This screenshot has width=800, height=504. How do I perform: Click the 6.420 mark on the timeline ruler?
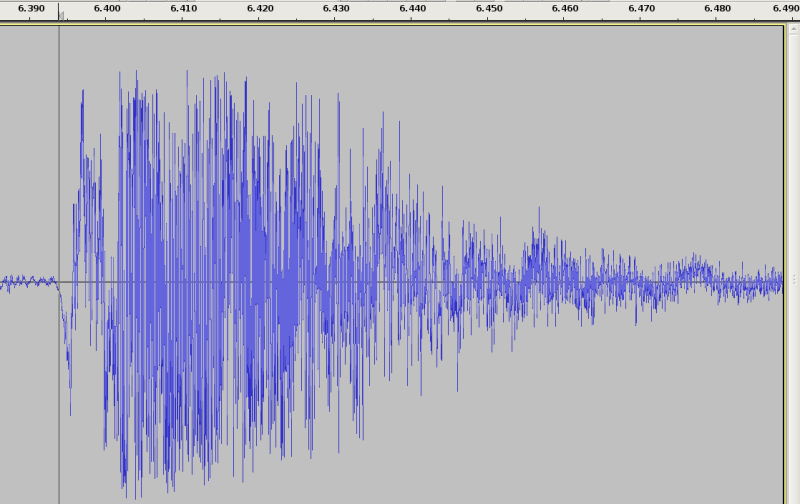point(260,8)
